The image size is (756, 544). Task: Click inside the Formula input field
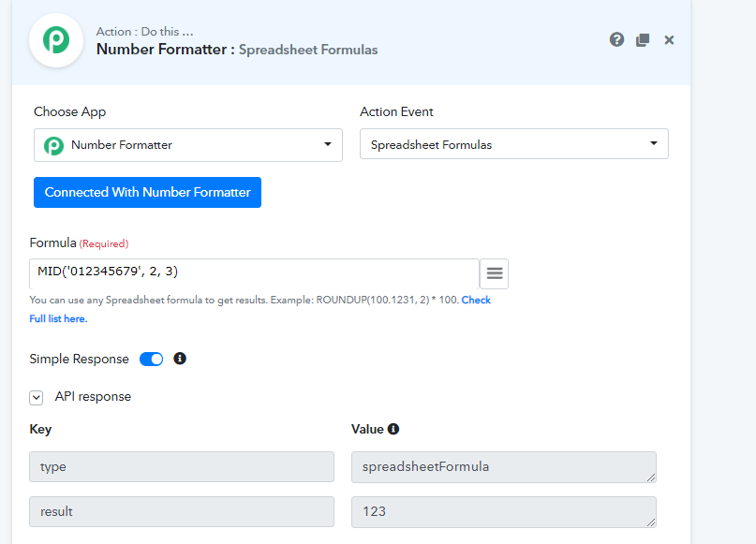(254, 272)
